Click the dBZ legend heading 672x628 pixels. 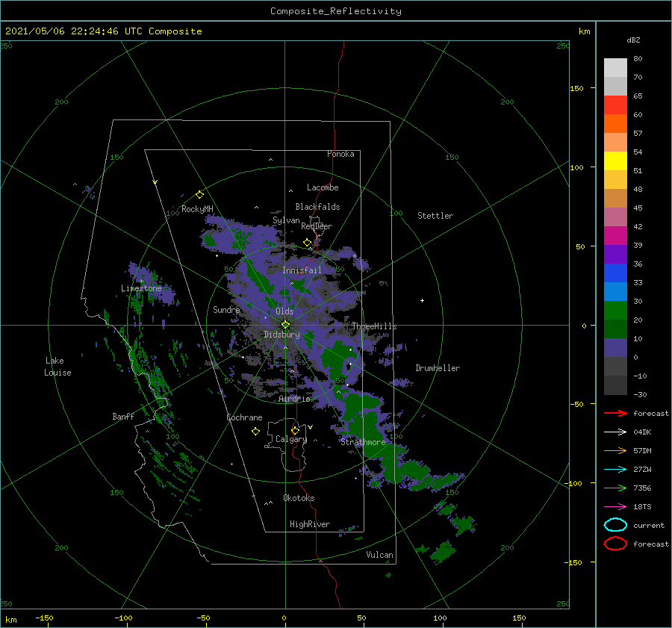click(x=633, y=40)
